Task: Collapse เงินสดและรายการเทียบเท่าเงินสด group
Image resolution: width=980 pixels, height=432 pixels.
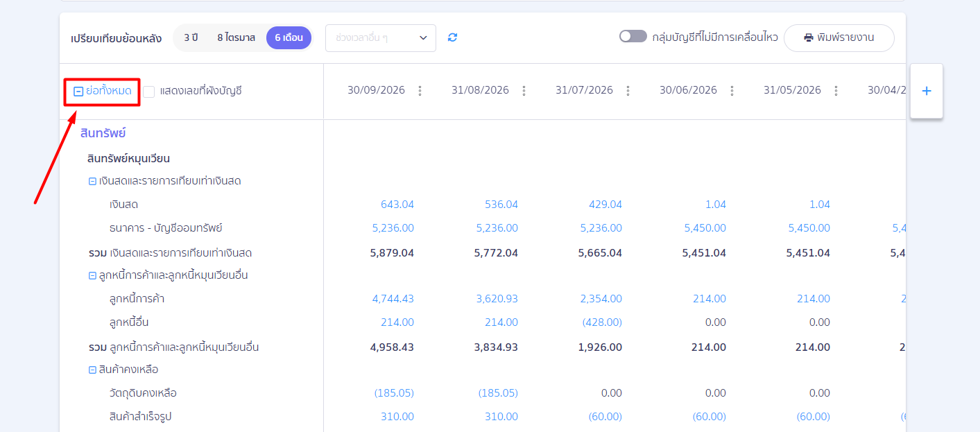Action: [92, 182]
